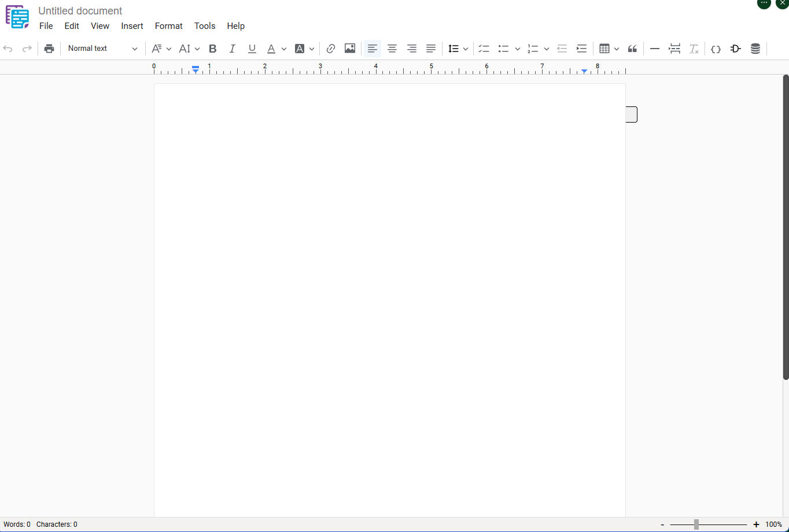Click the logic gate toolbar icon
This screenshot has width=789, height=532.
pyautogui.click(x=736, y=49)
